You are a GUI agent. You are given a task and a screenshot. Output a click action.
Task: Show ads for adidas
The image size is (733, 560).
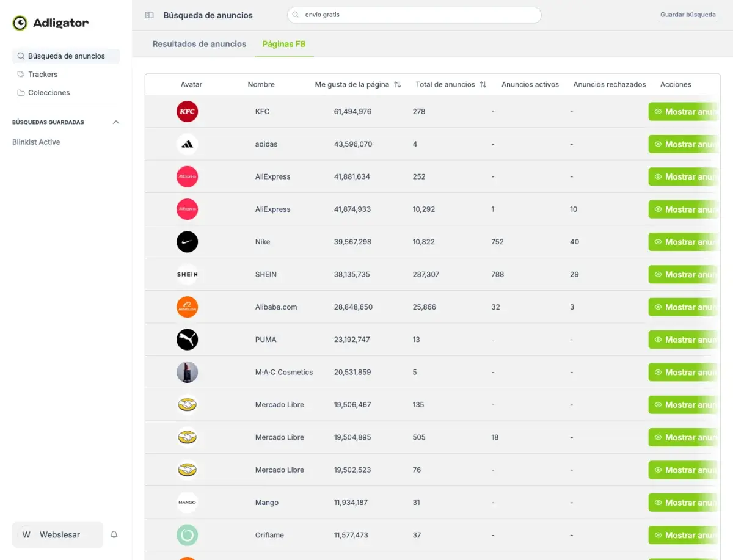(x=683, y=144)
